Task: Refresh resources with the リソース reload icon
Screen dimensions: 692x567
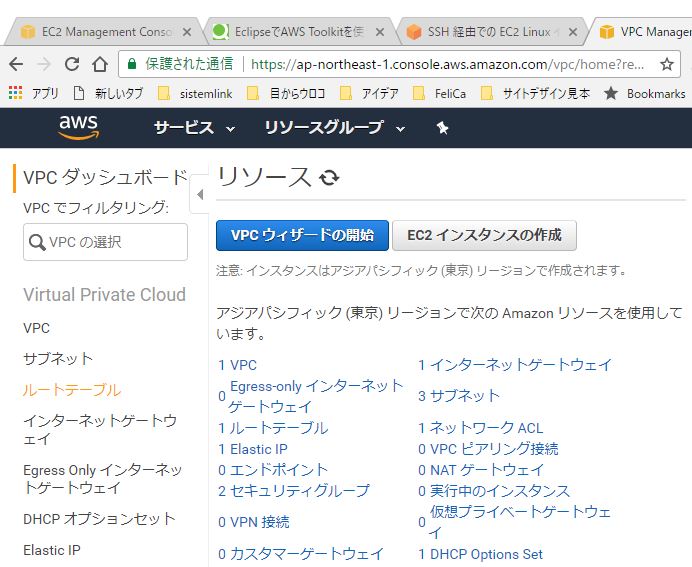Action: [329, 177]
